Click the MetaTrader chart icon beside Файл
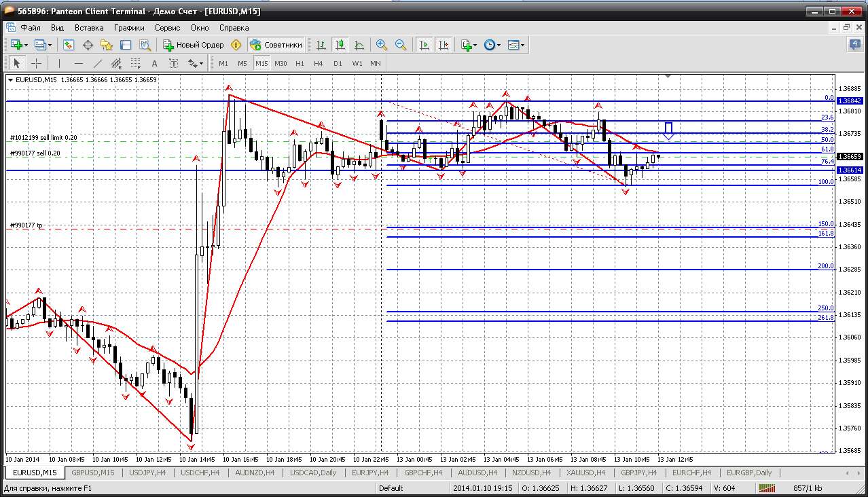This screenshot has height=497, width=868. tap(11, 28)
